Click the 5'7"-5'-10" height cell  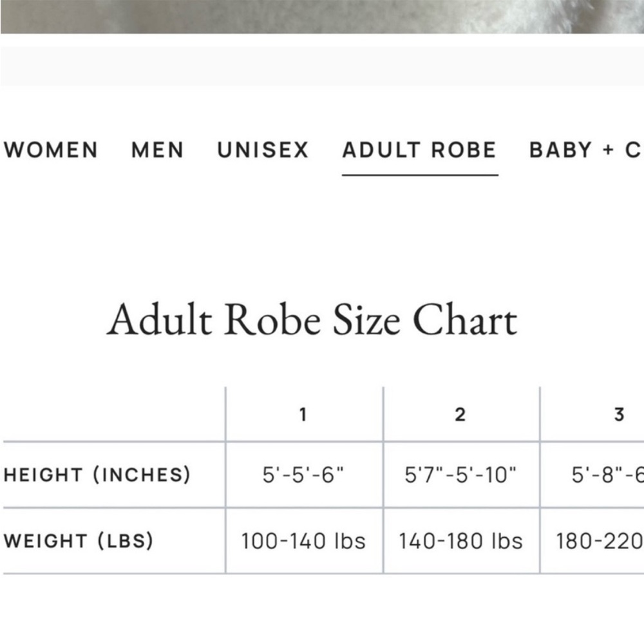[x=460, y=475]
